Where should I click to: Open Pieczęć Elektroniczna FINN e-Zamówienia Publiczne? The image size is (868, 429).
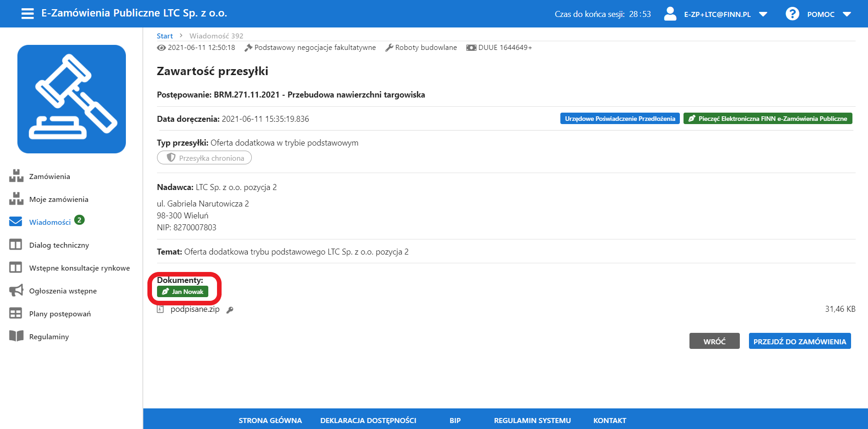[x=768, y=119]
